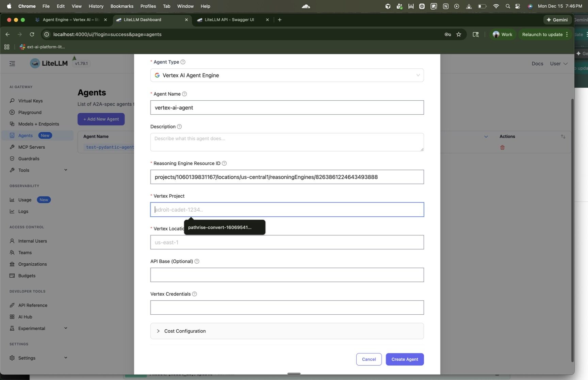Screen dimensions: 588x380
Task: Open Chrome tab search icon
Action: (476, 34)
